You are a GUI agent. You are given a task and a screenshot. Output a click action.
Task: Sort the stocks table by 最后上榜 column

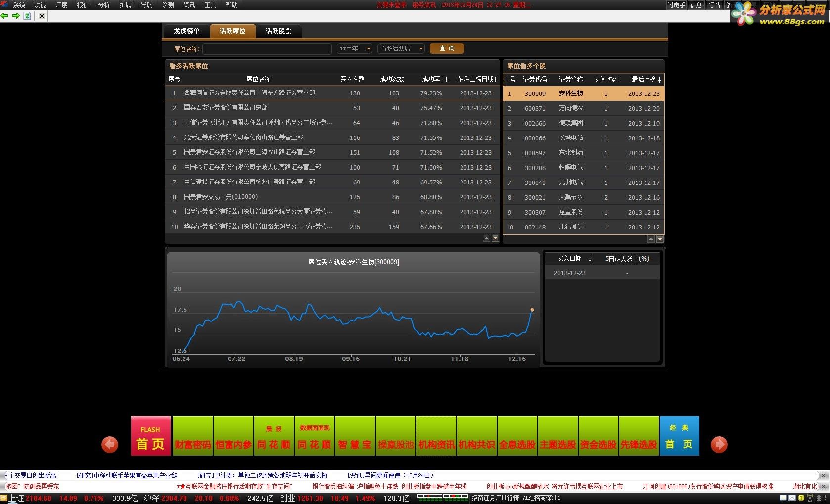646,79
